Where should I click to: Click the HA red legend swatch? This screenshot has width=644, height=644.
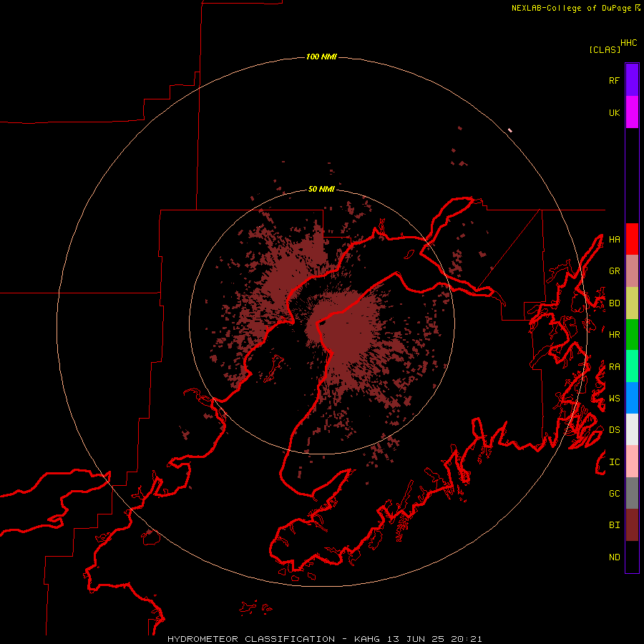[x=632, y=239]
